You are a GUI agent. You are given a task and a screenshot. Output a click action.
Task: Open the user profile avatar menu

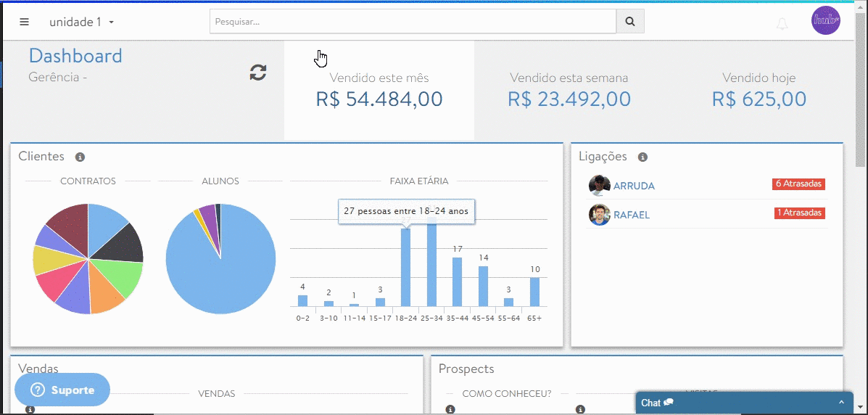click(825, 21)
